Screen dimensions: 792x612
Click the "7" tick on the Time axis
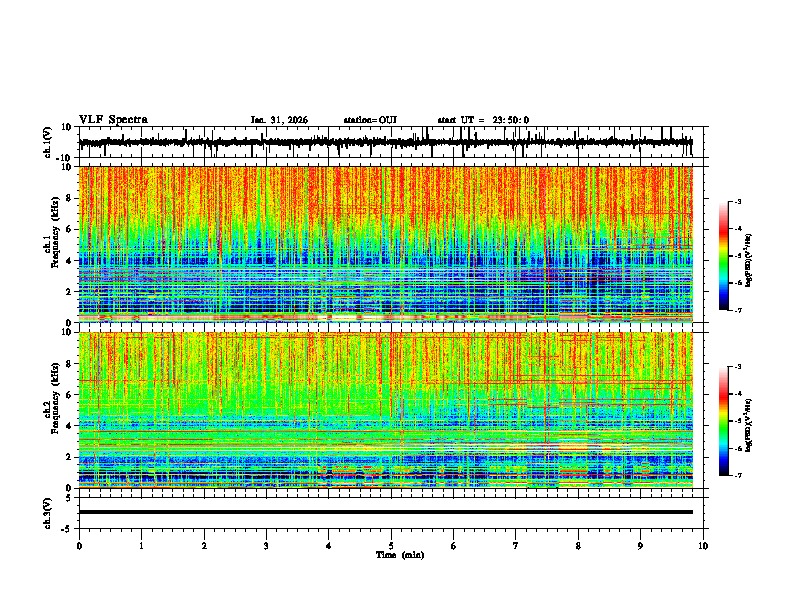click(x=516, y=546)
